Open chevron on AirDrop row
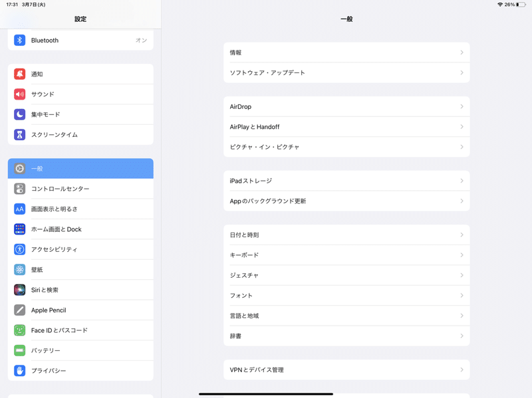Viewport: 532px width, 398px height. [462, 106]
